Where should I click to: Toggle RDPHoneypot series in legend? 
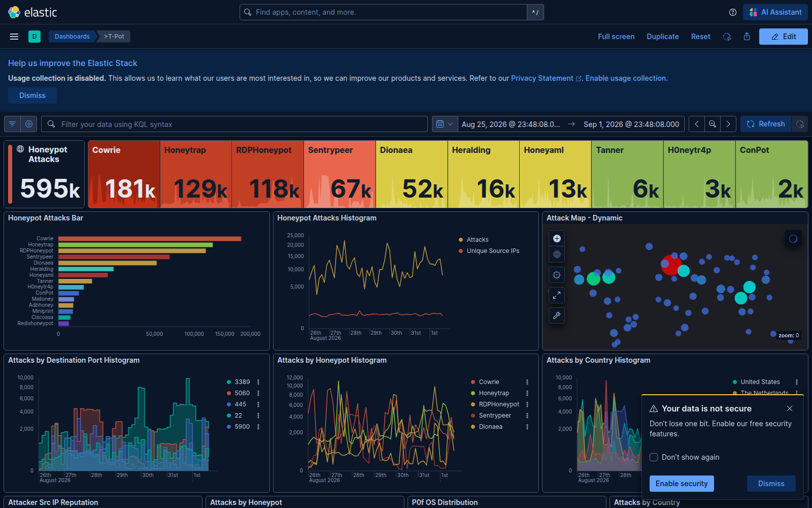(499, 404)
